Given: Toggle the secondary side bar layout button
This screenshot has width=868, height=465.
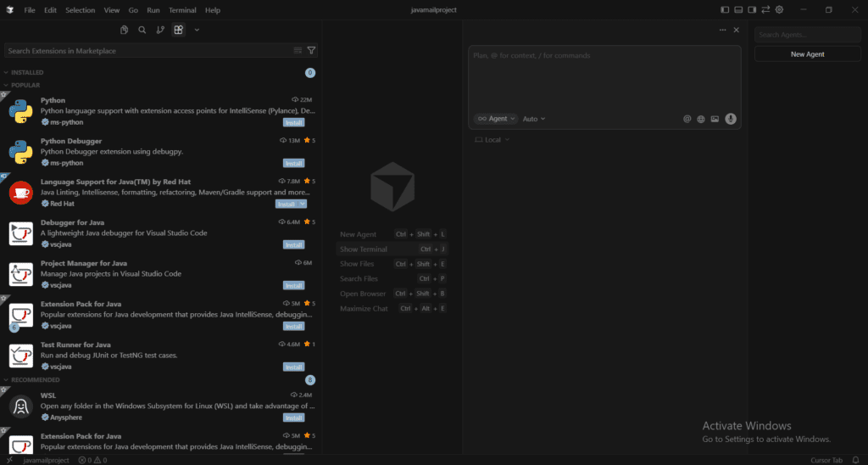Looking at the screenshot, I should point(752,10).
